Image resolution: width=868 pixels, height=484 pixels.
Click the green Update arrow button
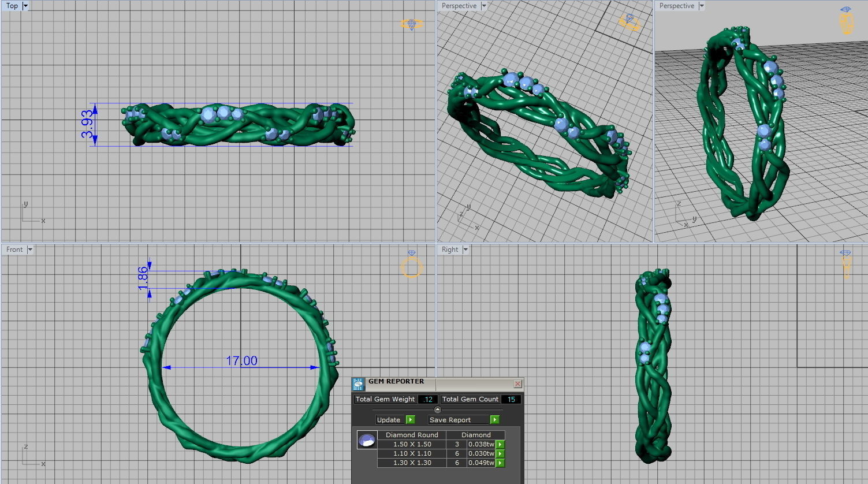pos(410,420)
